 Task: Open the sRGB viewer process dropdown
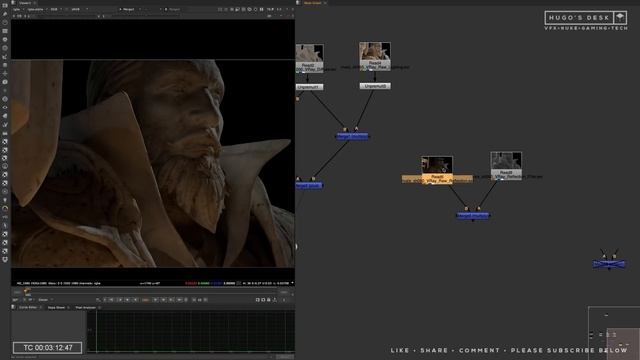pyautogui.click(x=79, y=9)
